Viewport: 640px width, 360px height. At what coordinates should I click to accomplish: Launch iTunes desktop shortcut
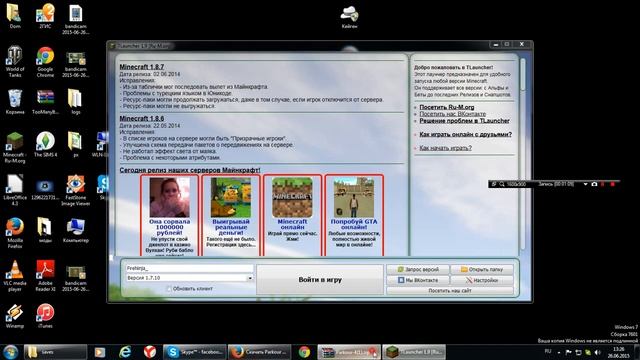45,316
